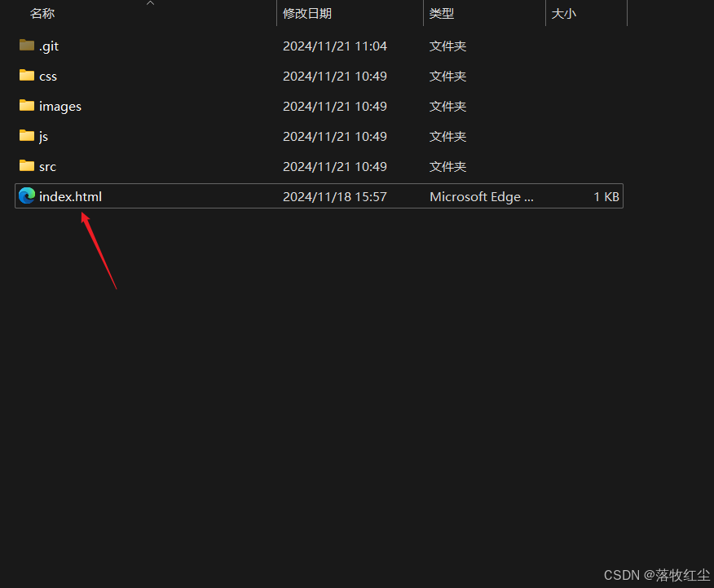Click the 文件夹 type cell for css
This screenshot has height=588, width=714.
[x=447, y=76]
